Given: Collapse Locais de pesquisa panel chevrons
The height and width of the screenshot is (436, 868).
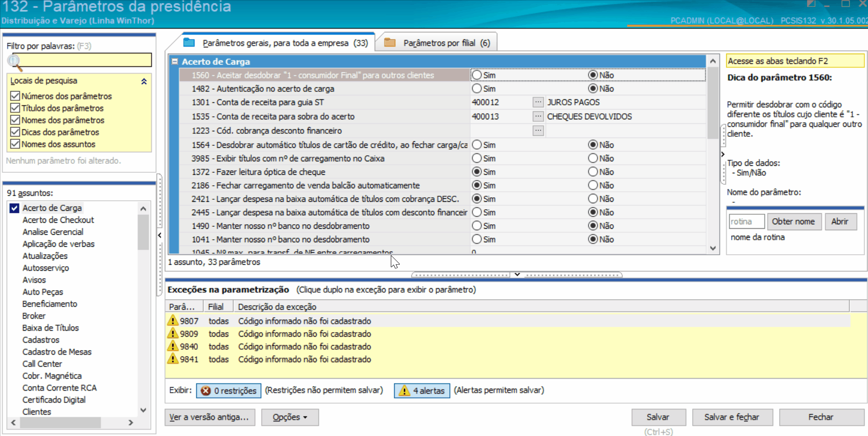Looking at the screenshot, I should pyautogui.click(x=144, y=81).
